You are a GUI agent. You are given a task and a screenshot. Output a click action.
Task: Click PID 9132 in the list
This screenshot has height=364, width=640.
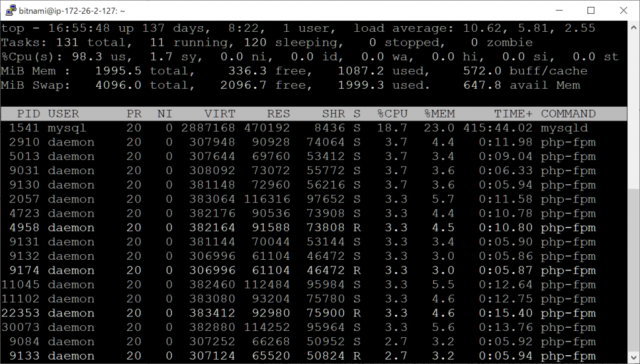point(24,257)
